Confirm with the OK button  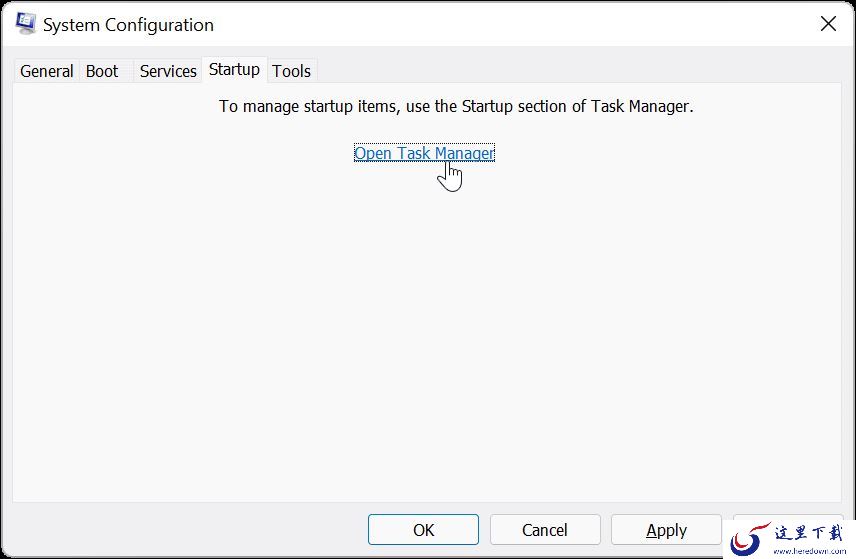[x=423, y=530]
